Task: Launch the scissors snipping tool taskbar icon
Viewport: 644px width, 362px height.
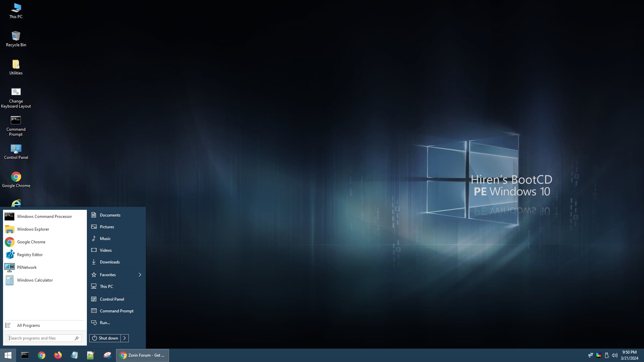Action: tap(107, 355)
